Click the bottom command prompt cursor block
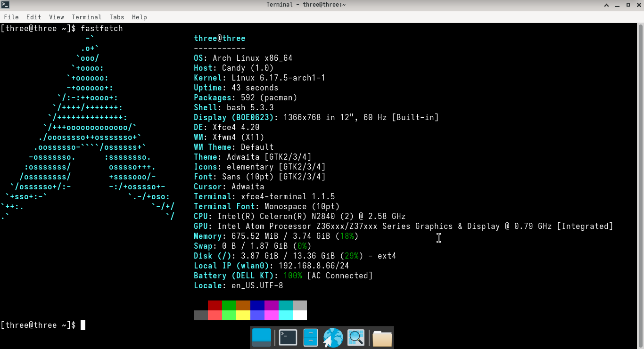Screen dimensions: 644x349 tap(83, 325)
